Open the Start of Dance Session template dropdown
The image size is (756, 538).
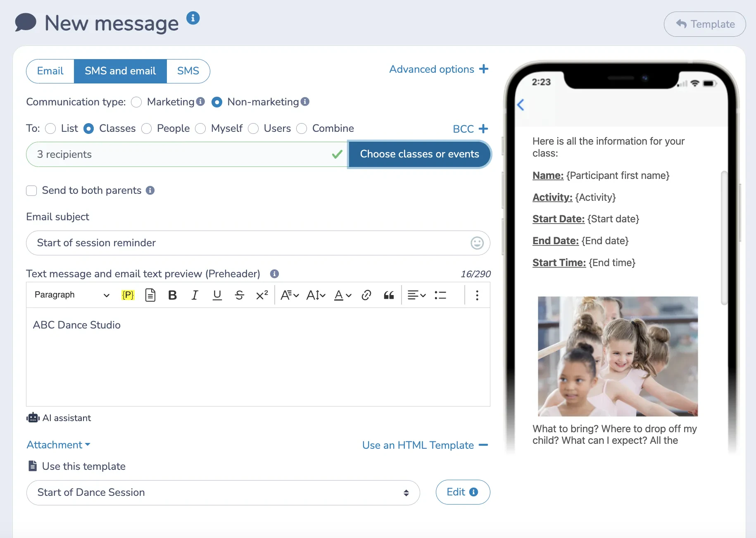coord(223,493)
